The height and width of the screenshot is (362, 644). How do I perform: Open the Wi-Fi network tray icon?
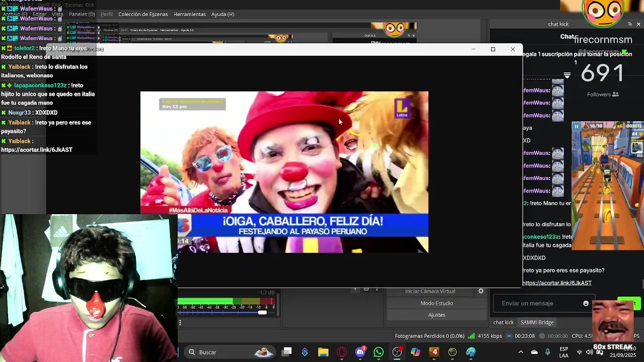pos(580,352)
